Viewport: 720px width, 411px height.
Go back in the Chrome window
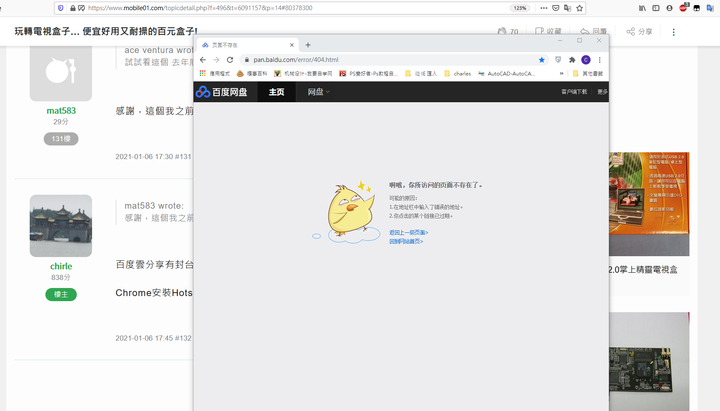click(203, 60)
